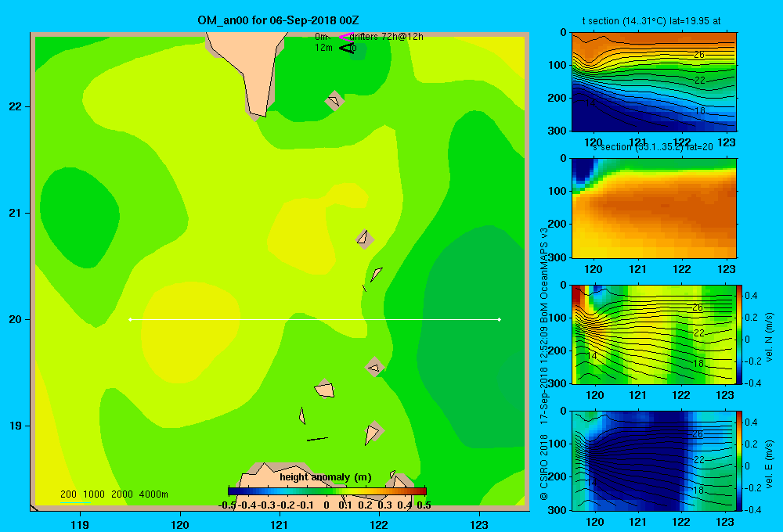Click the '0.5' tick at the colorbar's right end
The width and height of the screenshot is (783, 532).
click(x=424, y=505)
